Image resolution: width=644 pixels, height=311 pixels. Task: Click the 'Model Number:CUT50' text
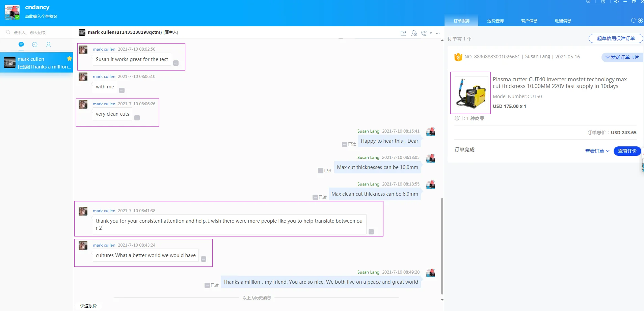517,96
